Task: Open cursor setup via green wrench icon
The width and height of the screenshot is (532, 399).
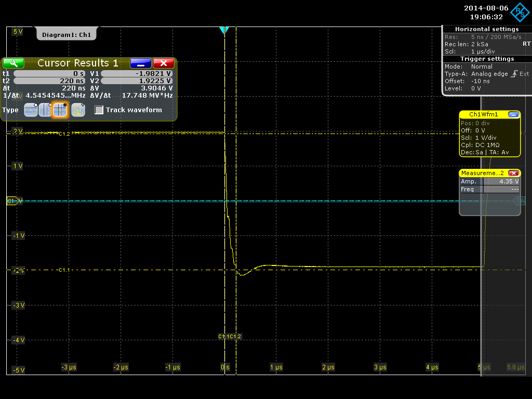Action: [14, 63]
